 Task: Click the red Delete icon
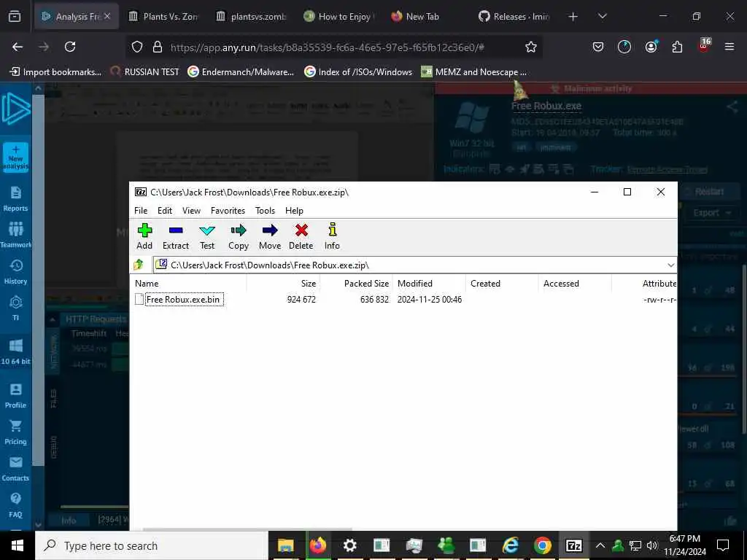pyautogui.click(x=301, y=236)
